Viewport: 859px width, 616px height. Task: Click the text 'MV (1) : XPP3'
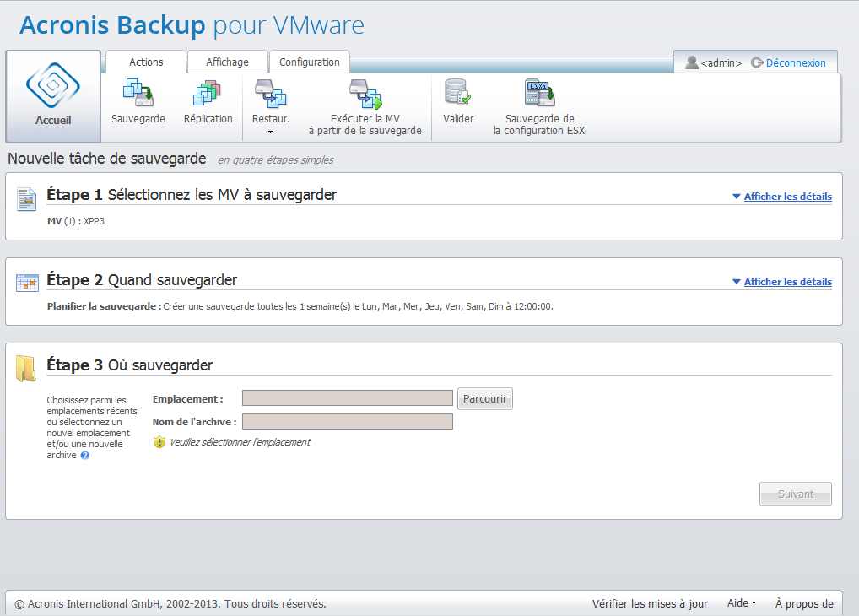click(76, 221)
